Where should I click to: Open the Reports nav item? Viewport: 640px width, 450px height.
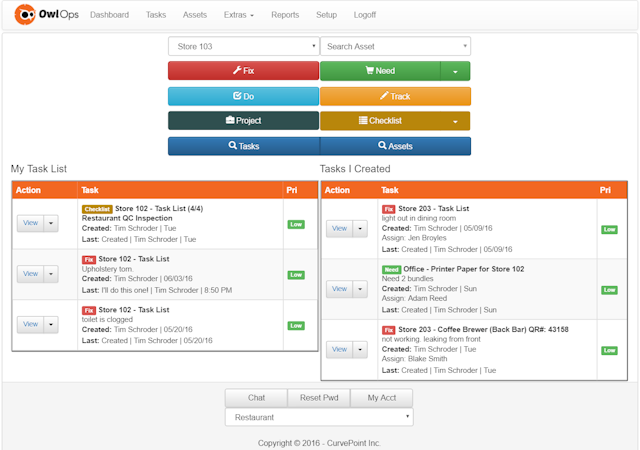pos(285,15)
